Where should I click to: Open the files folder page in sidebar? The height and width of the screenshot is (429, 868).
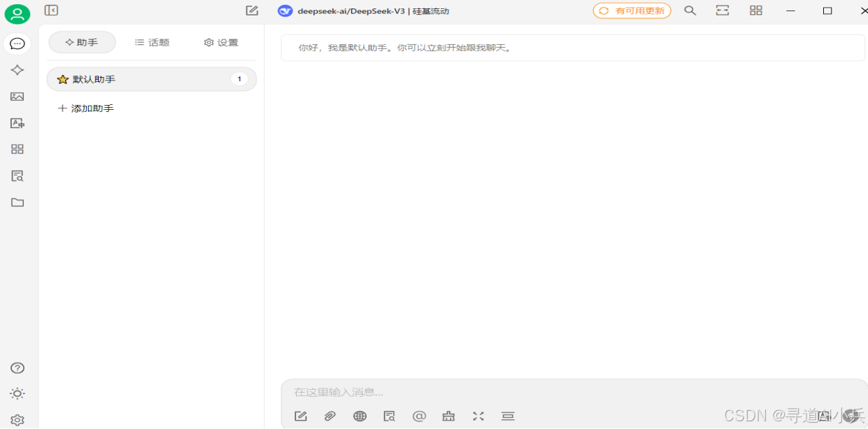click(17, 202)
